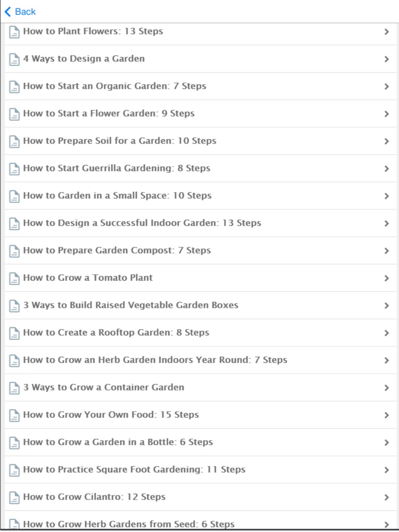Viewport: 399px width, 532px height.
Task: Click page icon for Start an Organic Garden
Action: pyautogui.click(x=14, y=87)
